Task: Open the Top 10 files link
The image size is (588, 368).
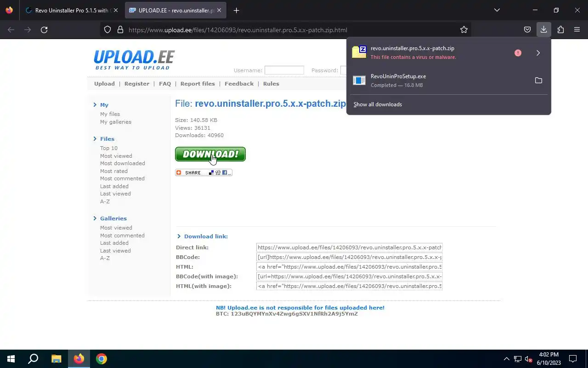Action: click(x=109, y=148)
